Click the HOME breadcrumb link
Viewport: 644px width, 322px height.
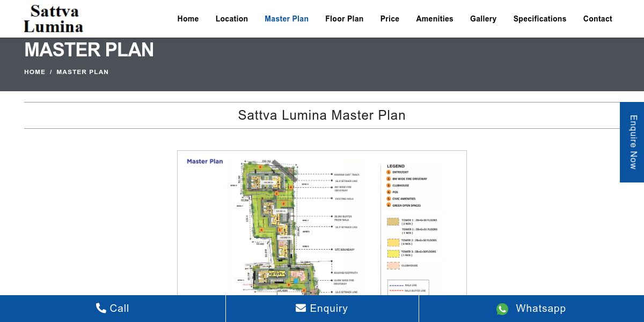[x=35, y=72]
